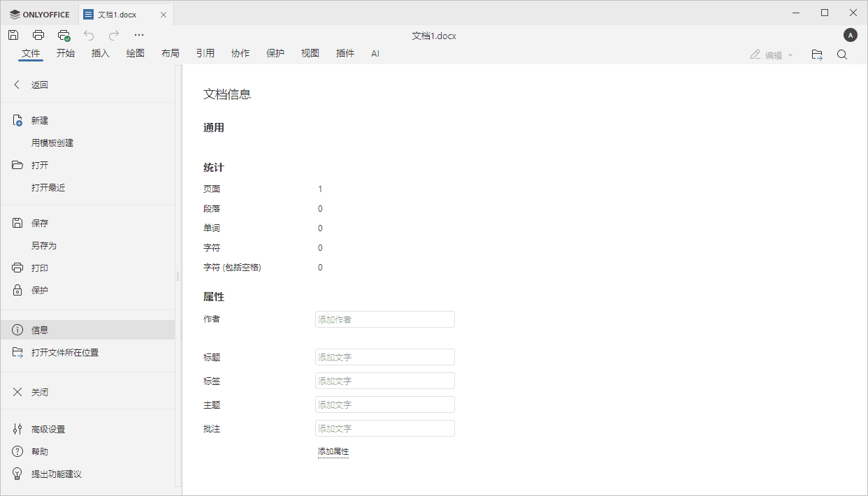868x496 pixels.
Task: Click the 添加属性 link
Action: (333, 451)
